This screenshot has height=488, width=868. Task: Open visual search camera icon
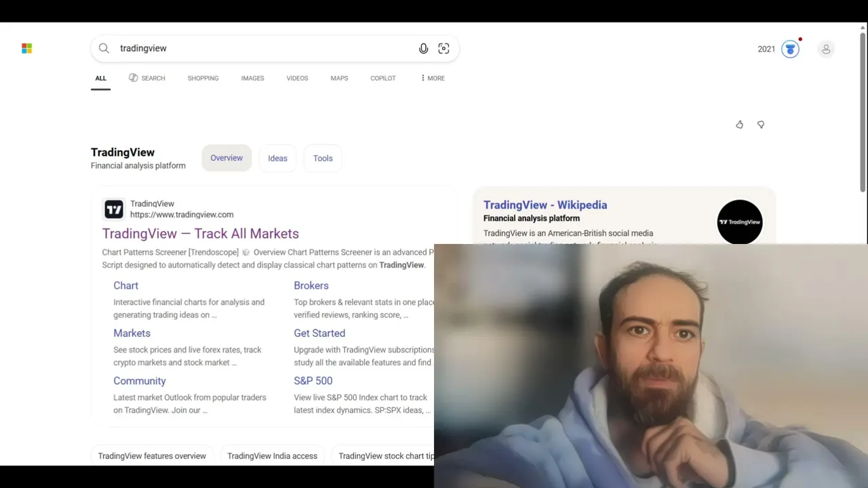(x=443, y=48)
